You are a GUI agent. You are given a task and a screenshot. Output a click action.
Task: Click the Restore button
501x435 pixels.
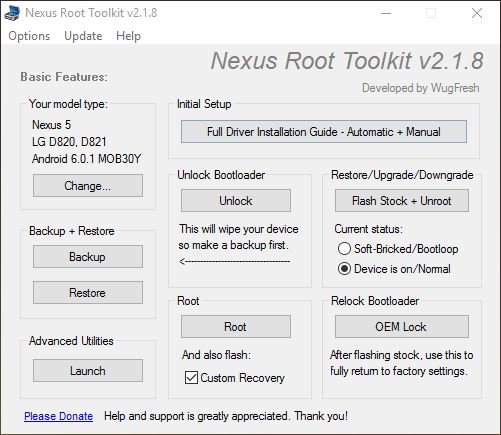[88, 293]
